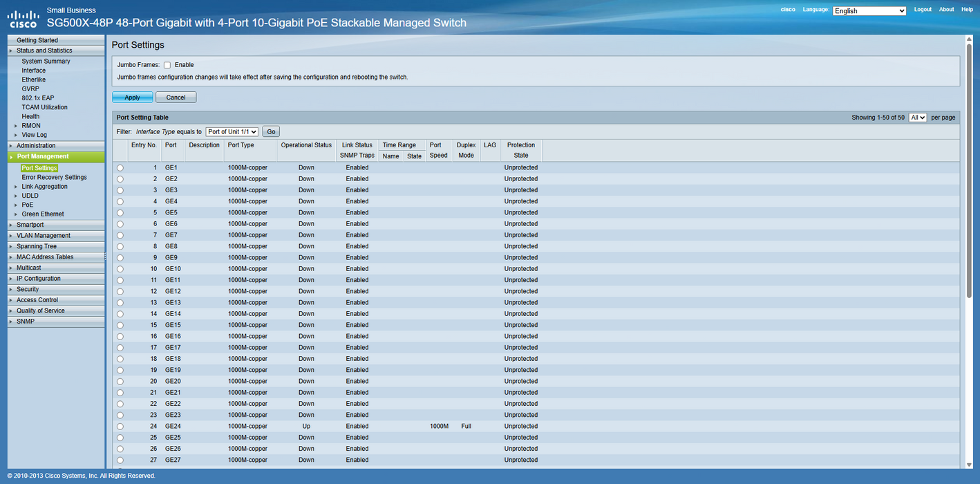Viewport: 980px width, 484px height.
Task: Open Error Recovery Settings page
Action: pos(54,178)
